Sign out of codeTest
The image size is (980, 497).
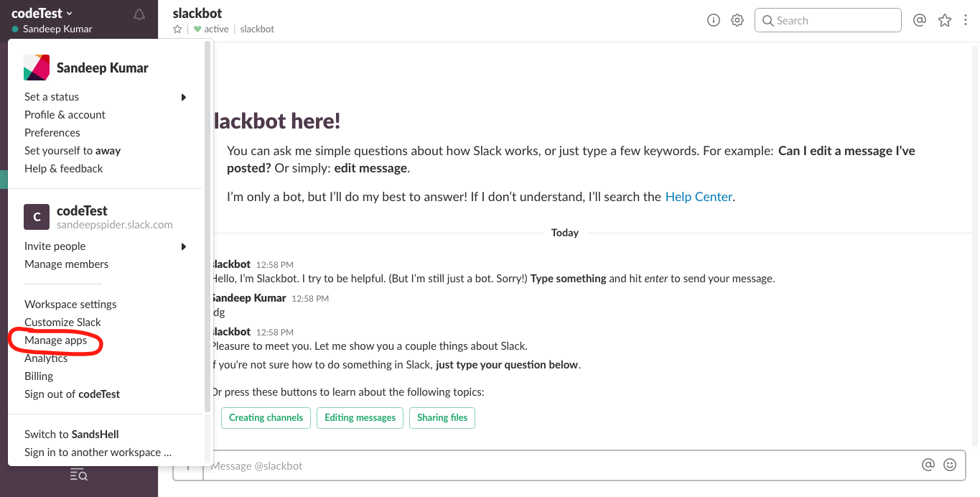point(73,394)
